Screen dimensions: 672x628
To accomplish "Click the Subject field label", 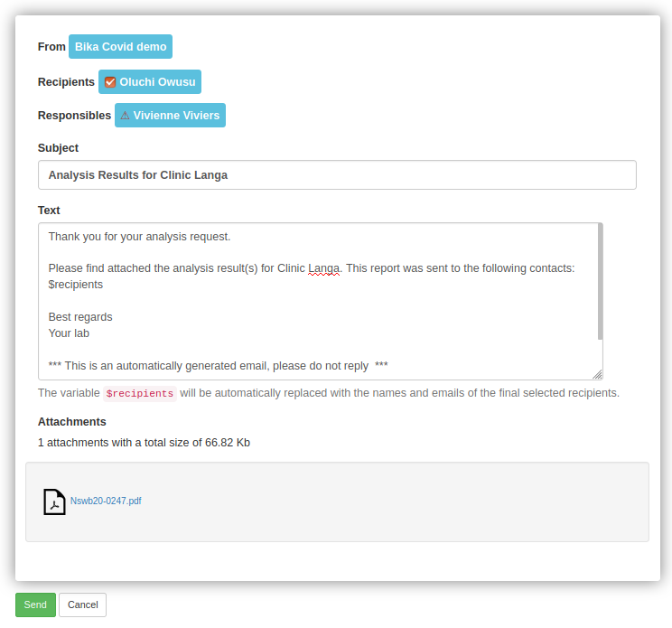I will pyautogui.click(x=58, y=148).
